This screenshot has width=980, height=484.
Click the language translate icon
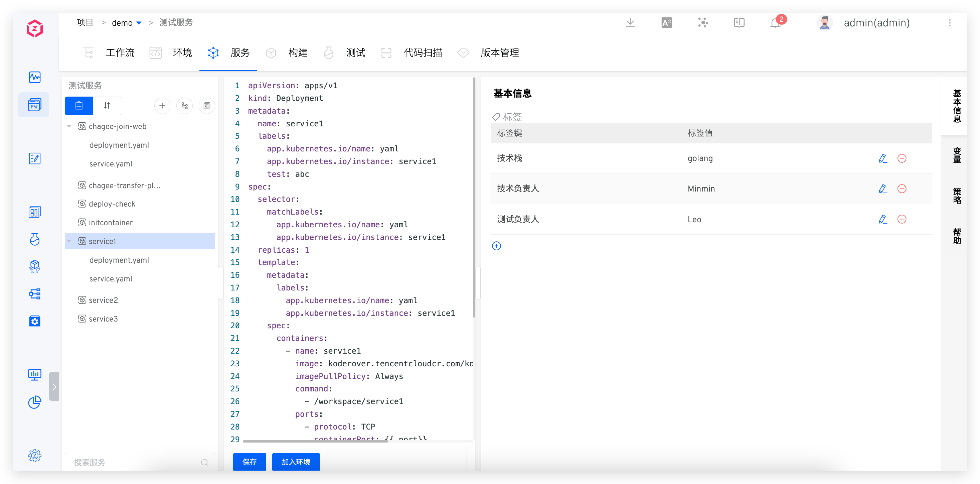pyautogui.click(x=666, y=23)
